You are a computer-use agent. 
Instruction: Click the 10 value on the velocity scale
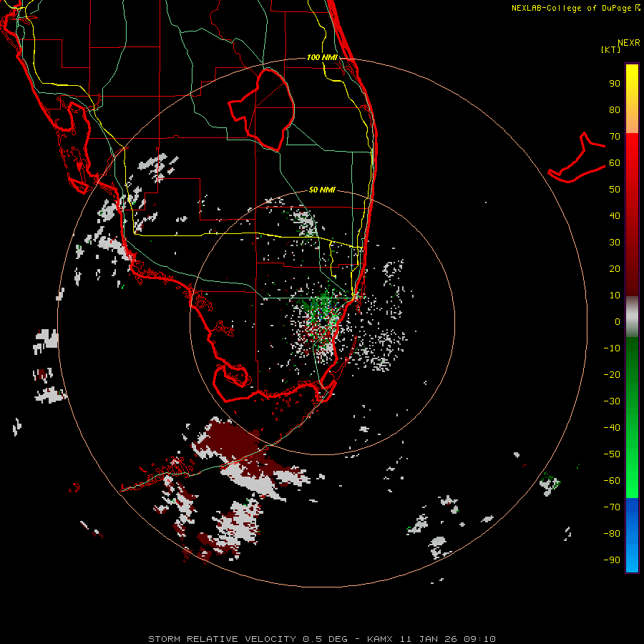[x=615, y=296]
